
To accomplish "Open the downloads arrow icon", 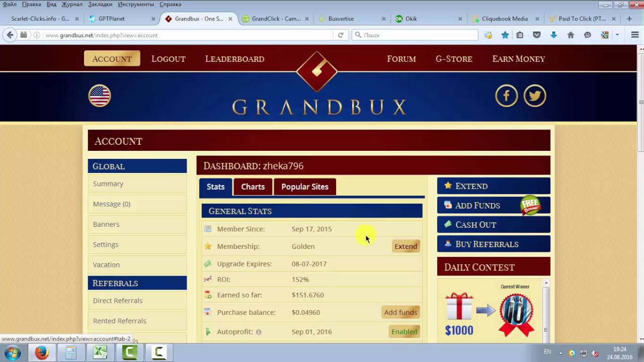I will [553, 35].
